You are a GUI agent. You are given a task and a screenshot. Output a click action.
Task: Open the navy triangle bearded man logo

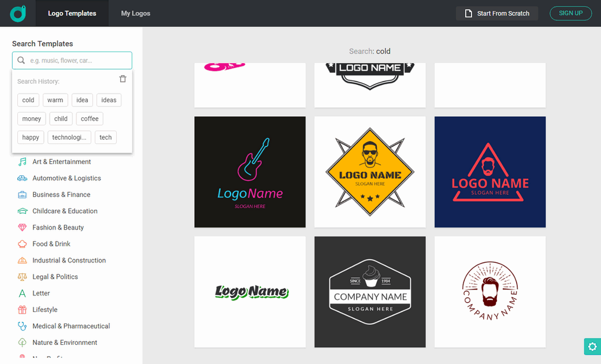[490, 172]
